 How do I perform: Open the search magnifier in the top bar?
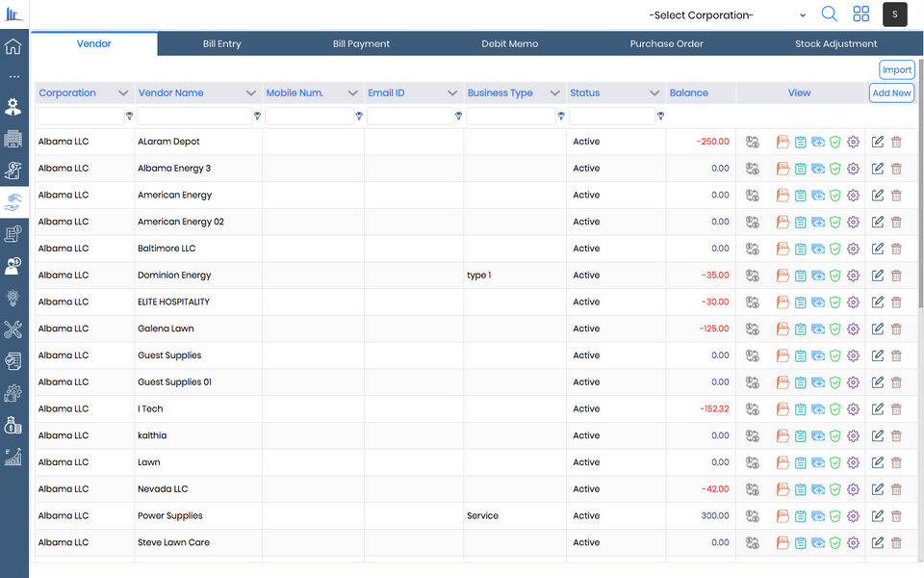tap(829, 14)
